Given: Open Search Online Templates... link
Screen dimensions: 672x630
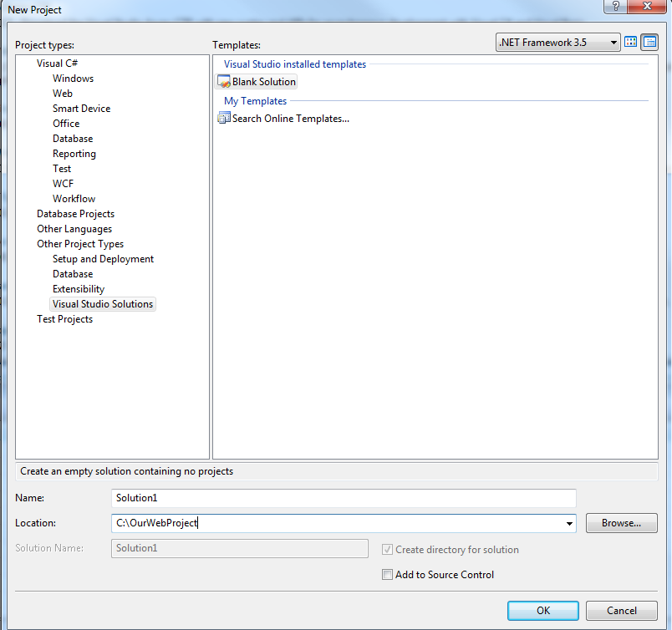Looking at the screenshot, I should 291,119.
